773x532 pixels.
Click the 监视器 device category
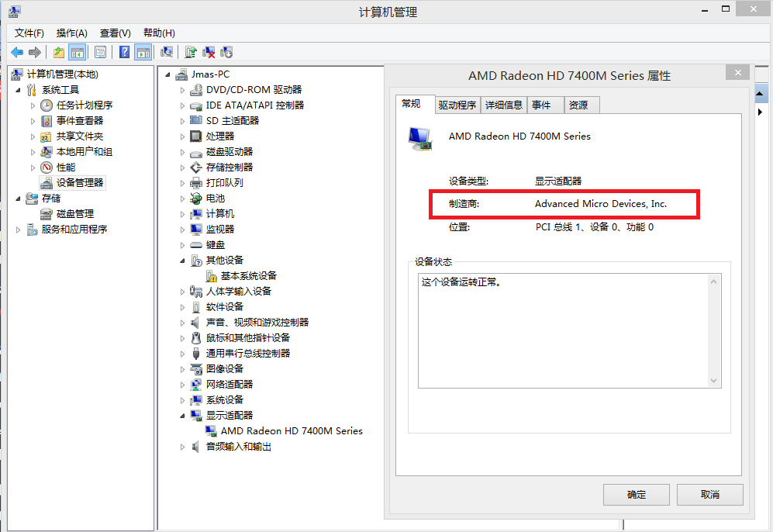(x=220, y=230)
